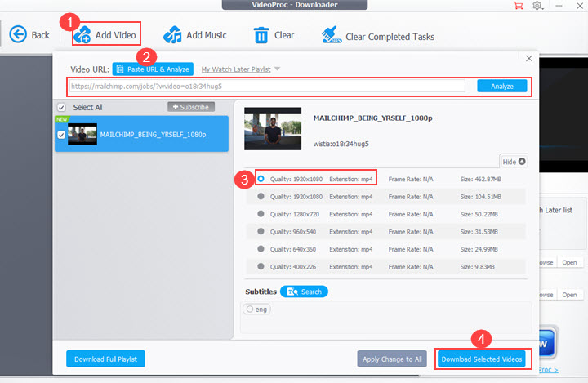Collapse format list with Hide button
The width and height of the screenshot is (588, 383).
click(x=514, y=162)
